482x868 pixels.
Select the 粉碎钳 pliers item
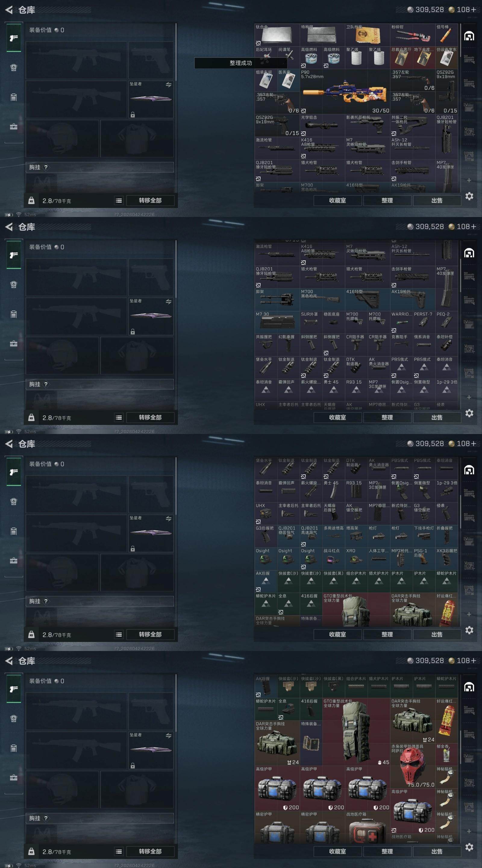click(x=413, y=35)
